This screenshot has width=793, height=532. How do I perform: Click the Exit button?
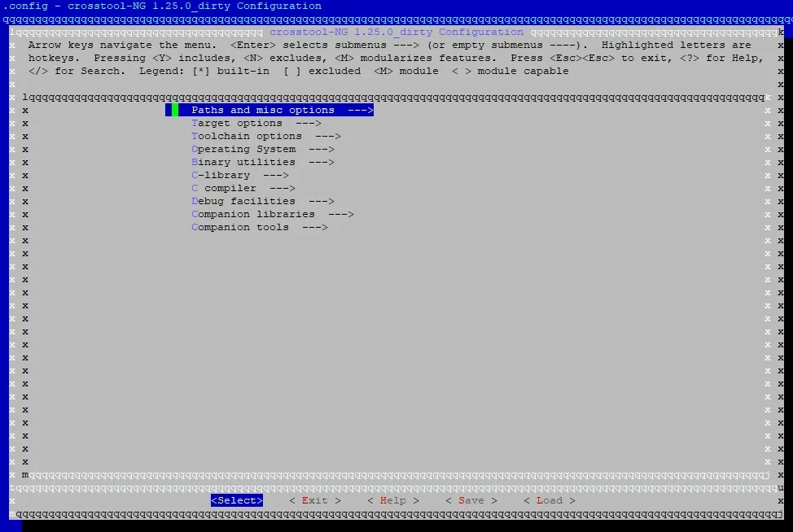[315, 500]
